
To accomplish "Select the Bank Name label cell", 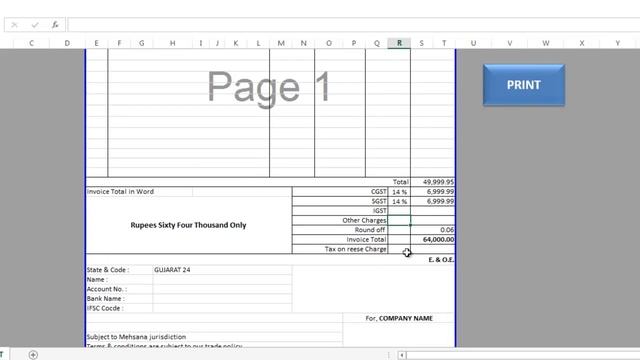I will 119,299.
